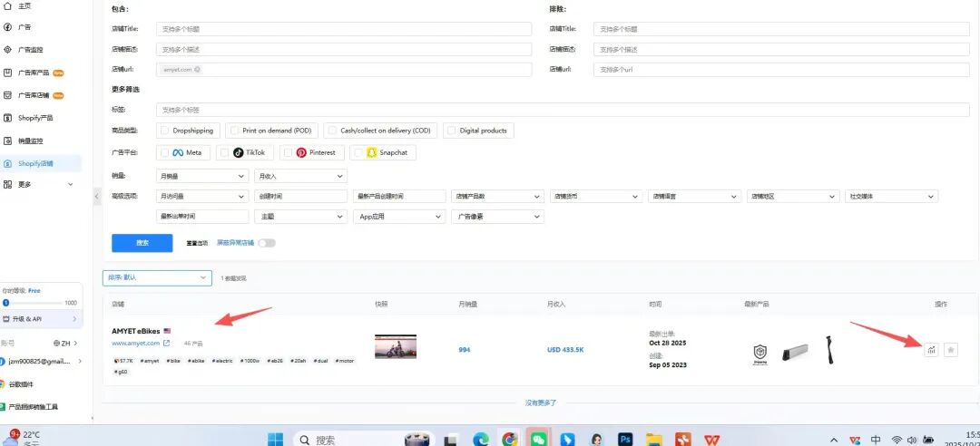980x446 pixels.
Task: Switch language via the ZH globe selector
Action: [x=65, y=343]
